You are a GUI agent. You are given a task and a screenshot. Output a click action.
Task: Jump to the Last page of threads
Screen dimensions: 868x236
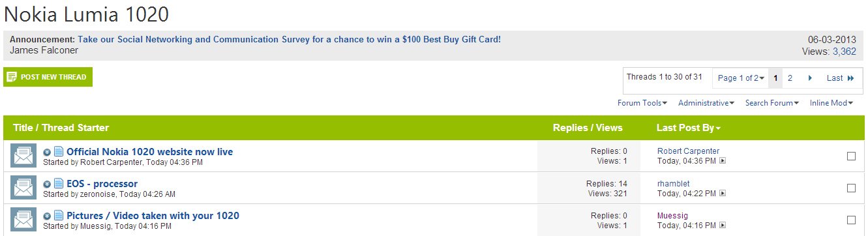[840, 78]
